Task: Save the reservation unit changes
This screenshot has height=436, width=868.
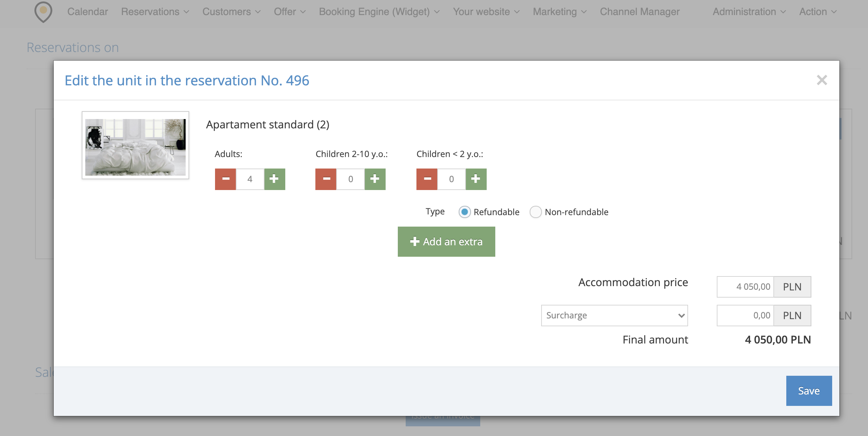Action: 809,391
